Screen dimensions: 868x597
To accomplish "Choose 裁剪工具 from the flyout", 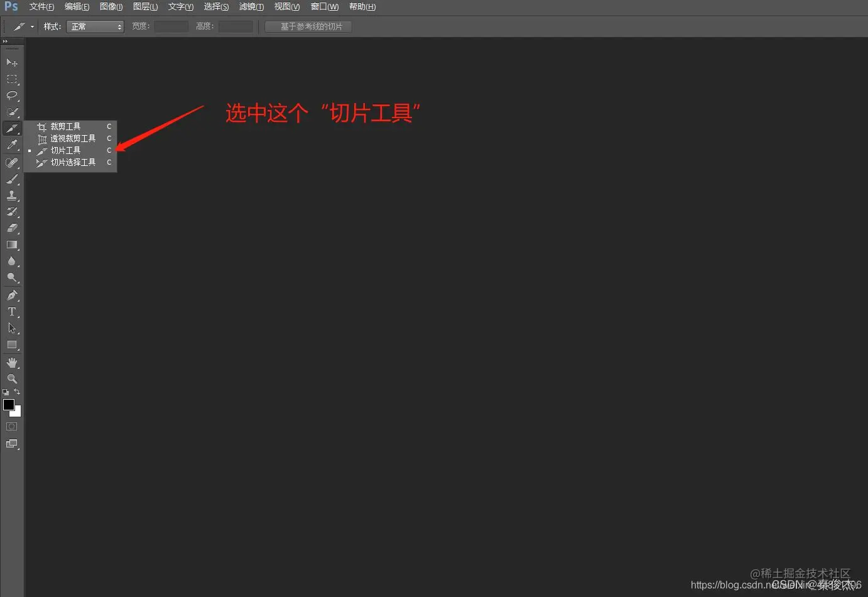I will 70,126.
